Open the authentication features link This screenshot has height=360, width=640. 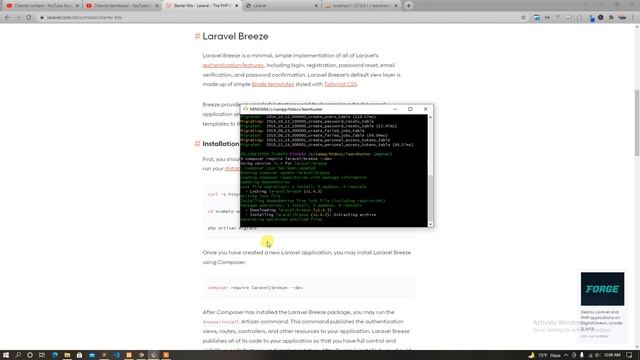click(x=233, y=65)
